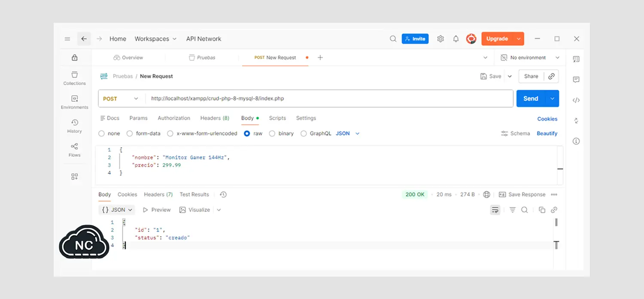Open the Collections sidebar icon

point(75,78)
